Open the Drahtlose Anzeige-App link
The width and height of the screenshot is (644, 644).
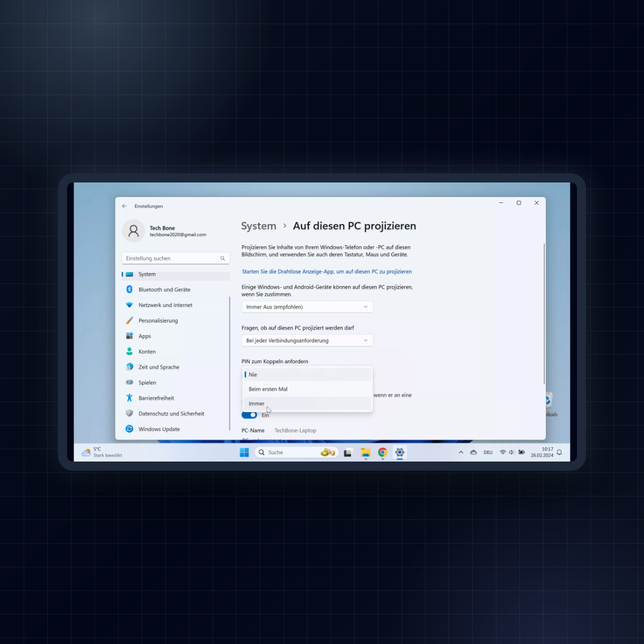coord(327,272)
